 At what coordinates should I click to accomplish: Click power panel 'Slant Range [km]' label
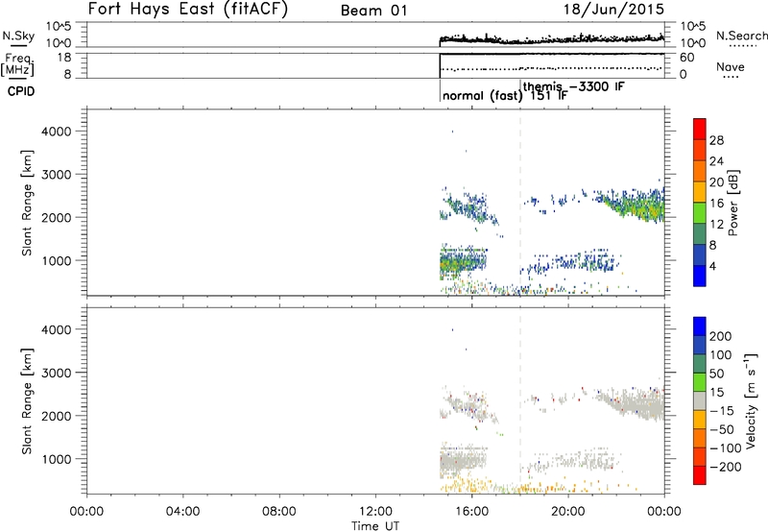[27, 203]
